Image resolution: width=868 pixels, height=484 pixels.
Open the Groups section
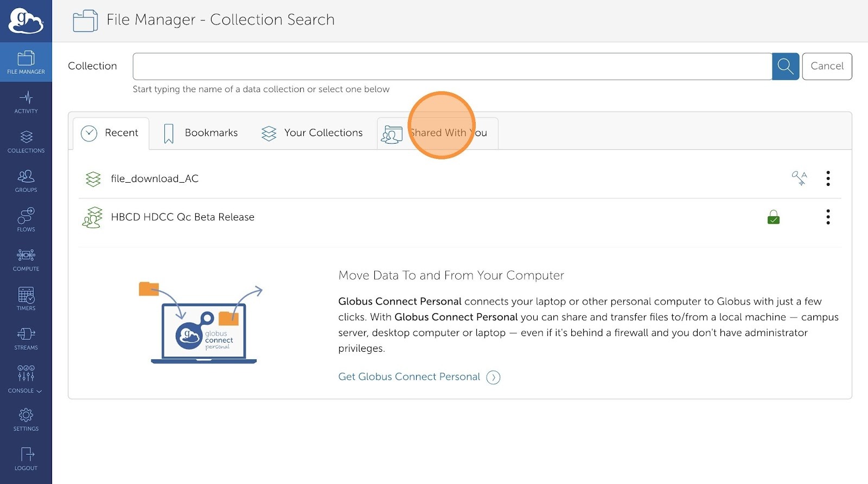[26, 181]
